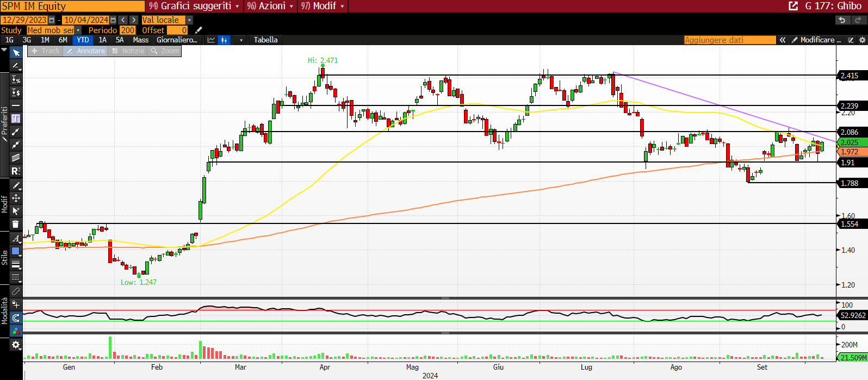Select the horizontal line tool

[16, 105]
